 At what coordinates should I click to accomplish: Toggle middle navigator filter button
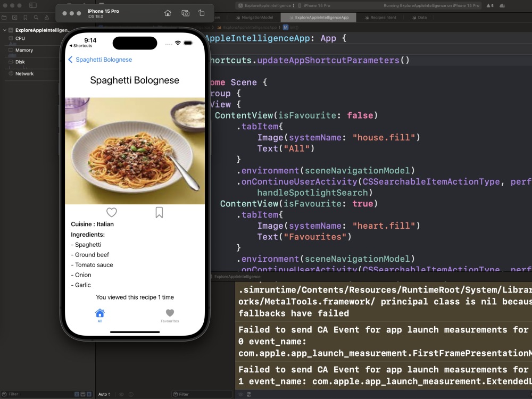coord(83,394)
